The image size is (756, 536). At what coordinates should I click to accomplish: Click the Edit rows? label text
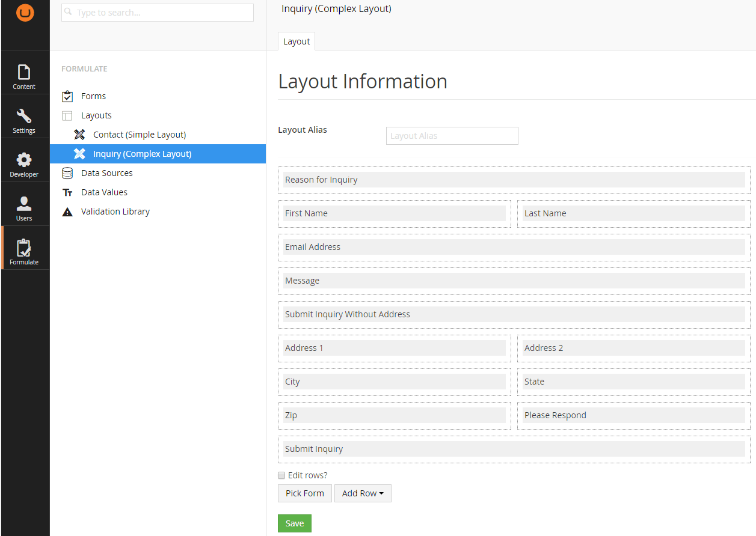coord(308,475)
